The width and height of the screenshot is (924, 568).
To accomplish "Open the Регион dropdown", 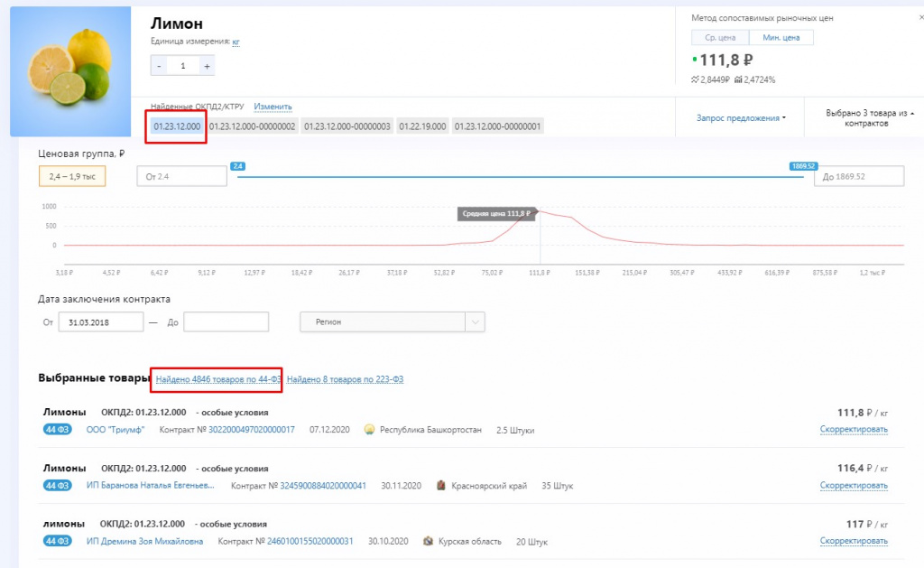I will click(x=392, y=322).
